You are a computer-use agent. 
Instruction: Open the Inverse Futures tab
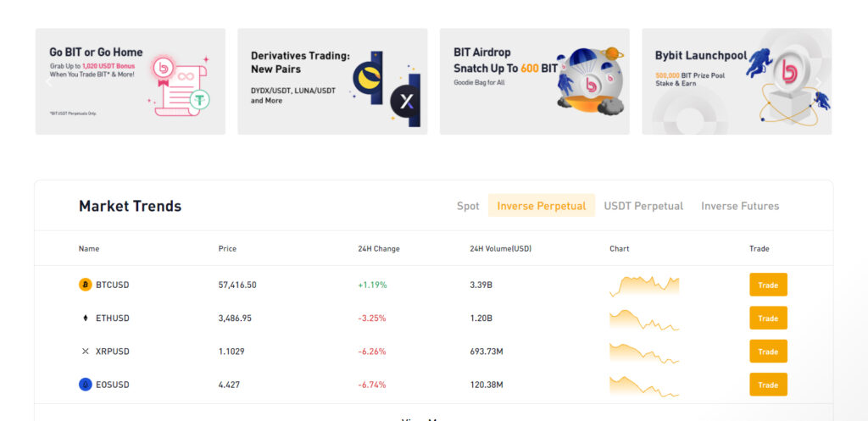(x=740, y=206)
